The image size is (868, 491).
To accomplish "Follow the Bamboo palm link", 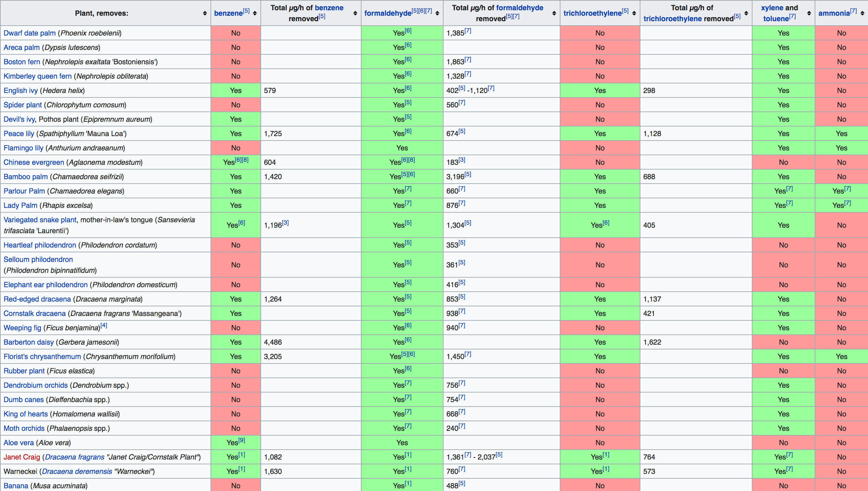I will point(26,177).
